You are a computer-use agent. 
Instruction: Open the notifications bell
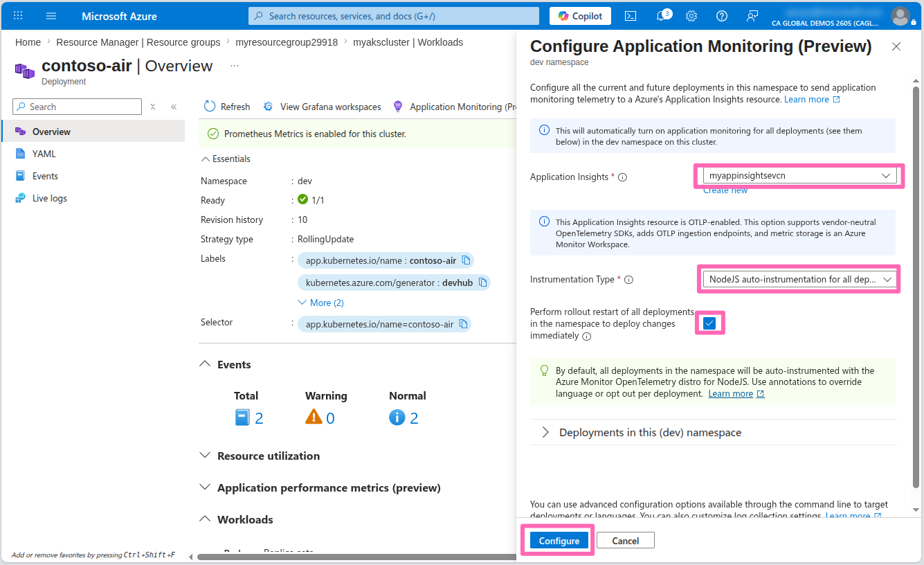click(662, 16)
